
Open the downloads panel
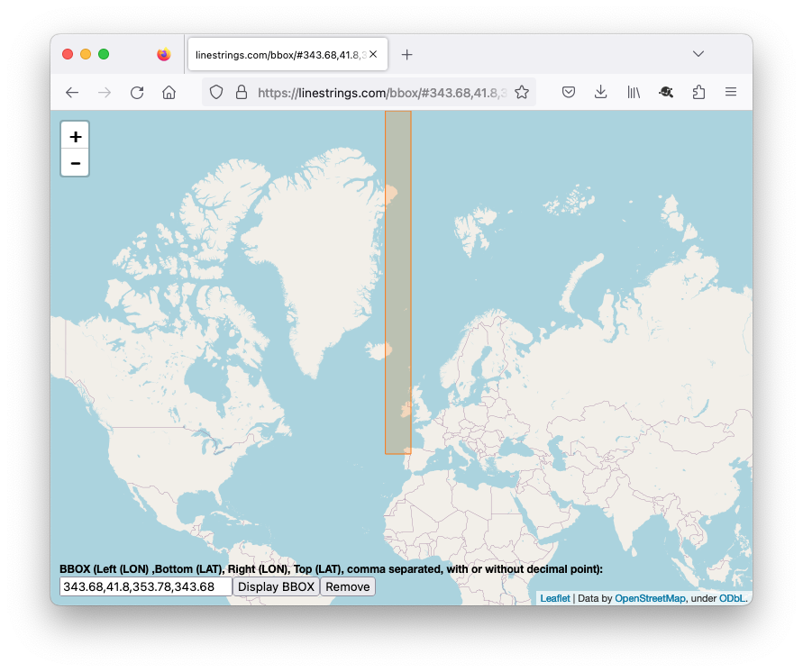[x=601, y=92]
